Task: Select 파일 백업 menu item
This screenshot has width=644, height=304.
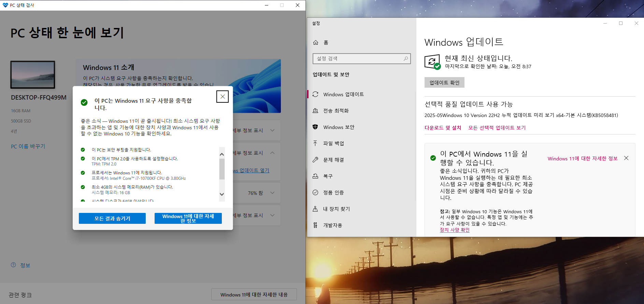Action: click(361, 143)
